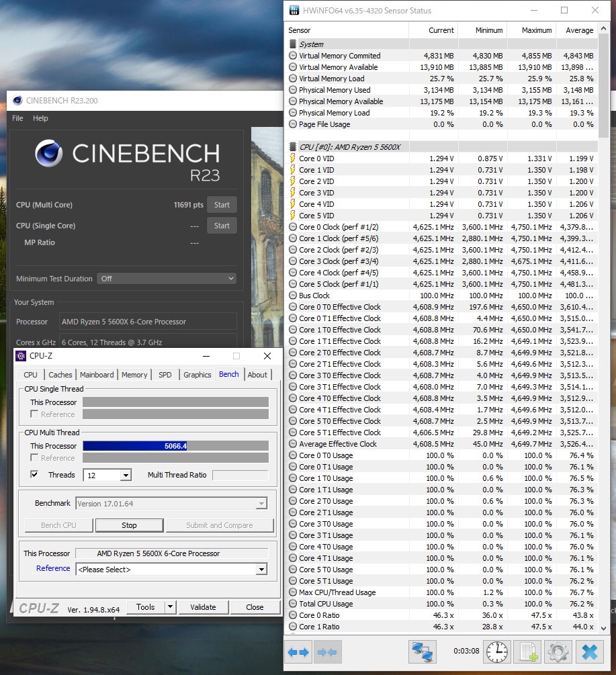The width and height of the screenshot is (616, 675).
Task: Click lightning icon beside Core 3 VID
Action: pos(293,193)
